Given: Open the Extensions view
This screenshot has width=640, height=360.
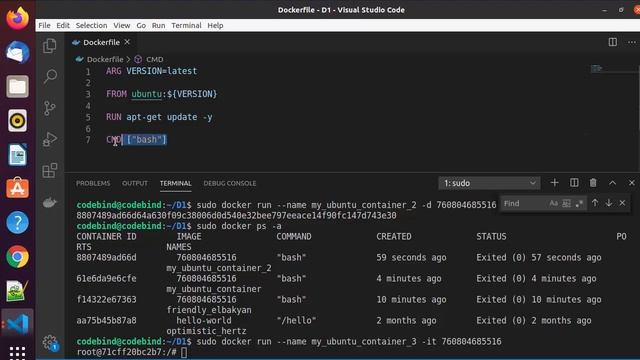Looking at the screenshot, I should [50, 171].
